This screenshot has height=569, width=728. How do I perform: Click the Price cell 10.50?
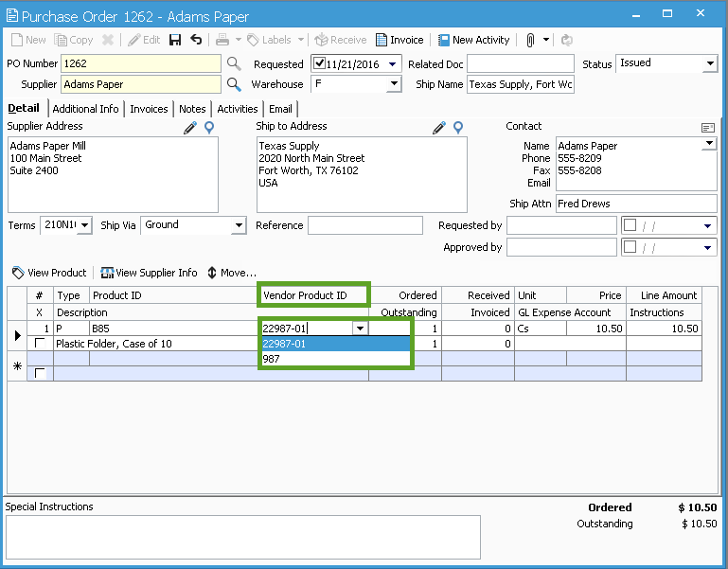coord(596,329)
